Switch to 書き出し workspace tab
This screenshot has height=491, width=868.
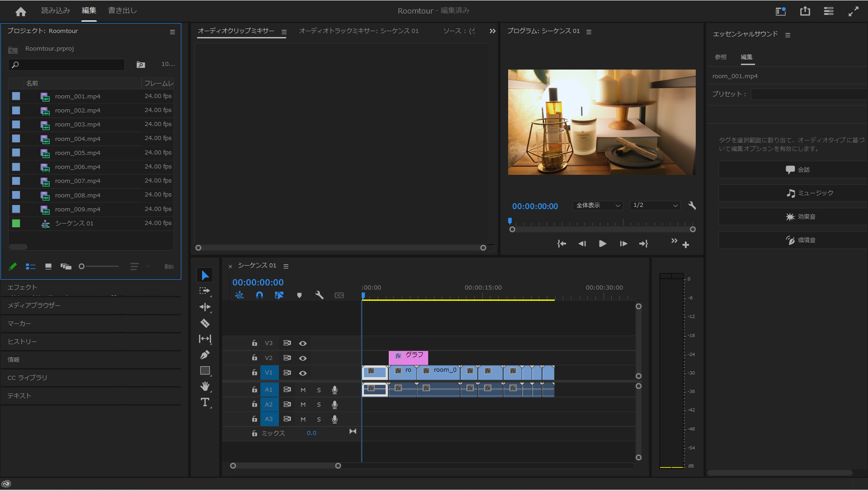123,10
